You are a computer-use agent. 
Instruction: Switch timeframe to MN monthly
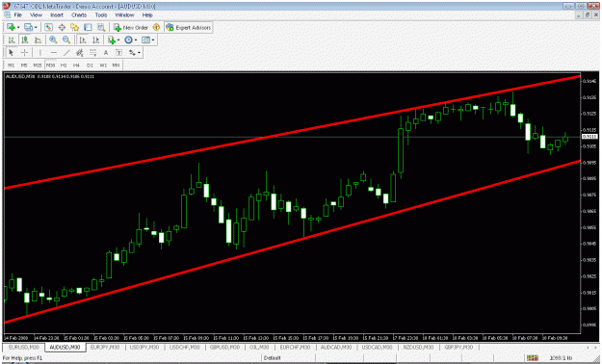click(116, 65)
